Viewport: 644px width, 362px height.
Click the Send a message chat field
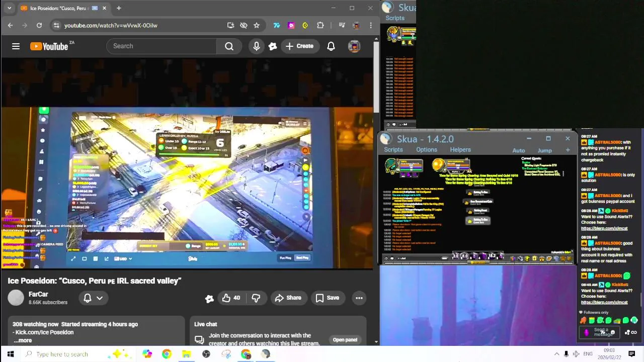coord(601,332)
